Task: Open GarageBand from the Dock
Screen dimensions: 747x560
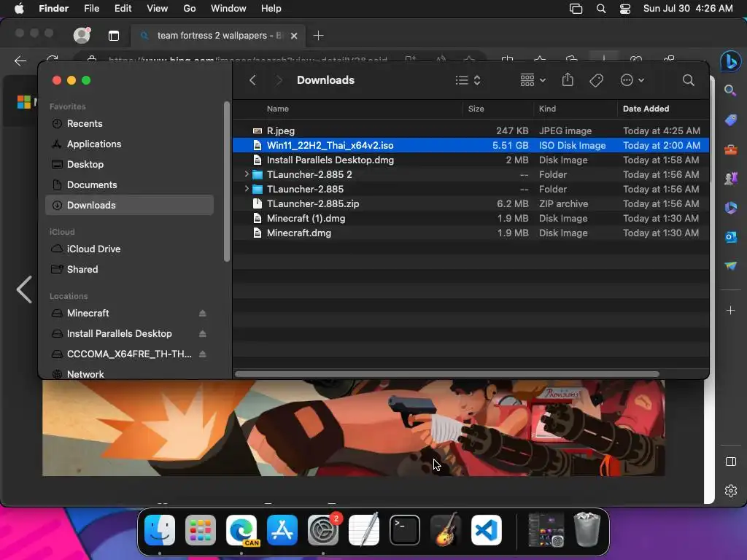Action: [x=446, y=530]
